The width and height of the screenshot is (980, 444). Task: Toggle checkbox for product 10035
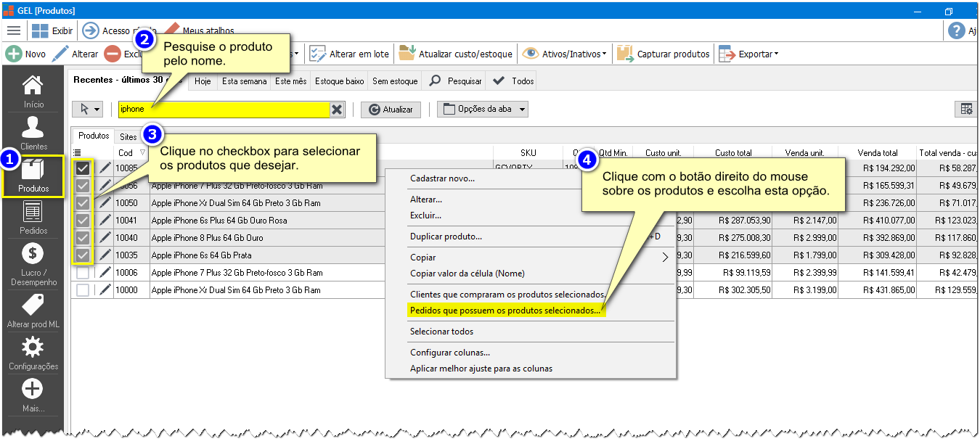[x=83, y=255]
